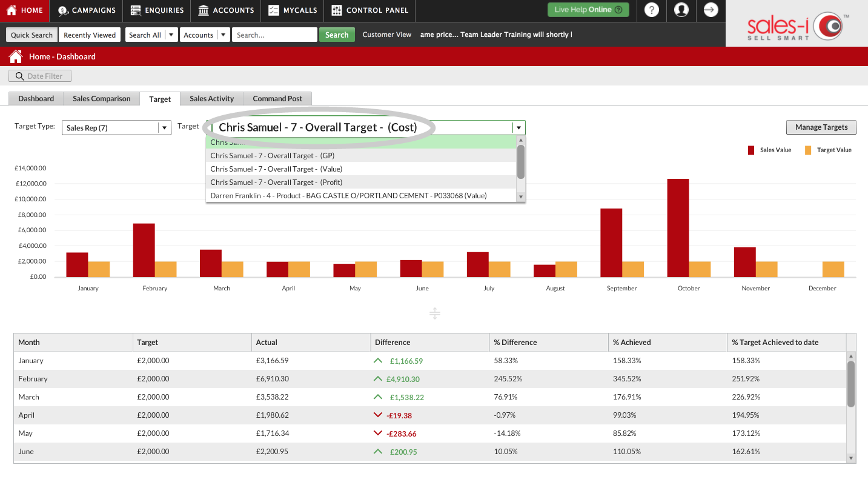
Task: Click the orange Target Value legend swatch
Action: [808, 150]
